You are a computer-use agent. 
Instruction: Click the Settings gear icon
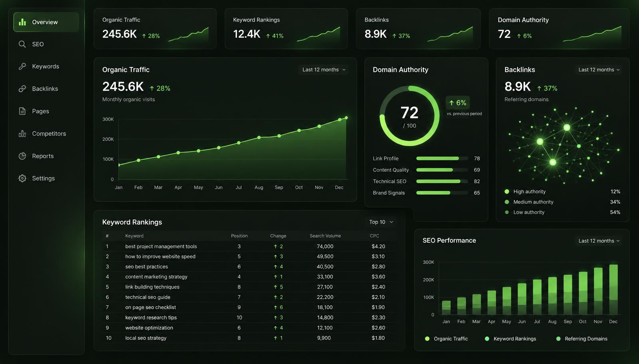pyautogui.click(x=22, y=178)
